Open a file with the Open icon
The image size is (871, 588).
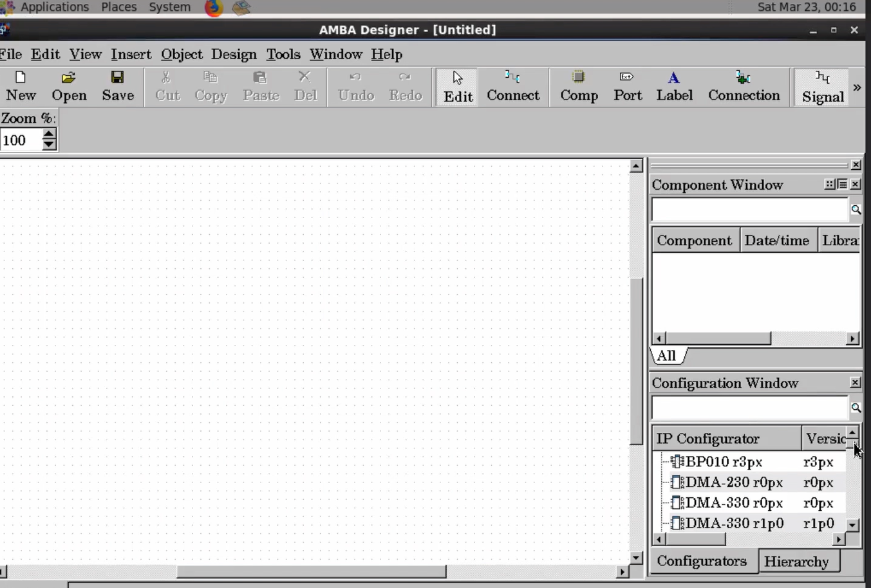[x=69, y=87]
